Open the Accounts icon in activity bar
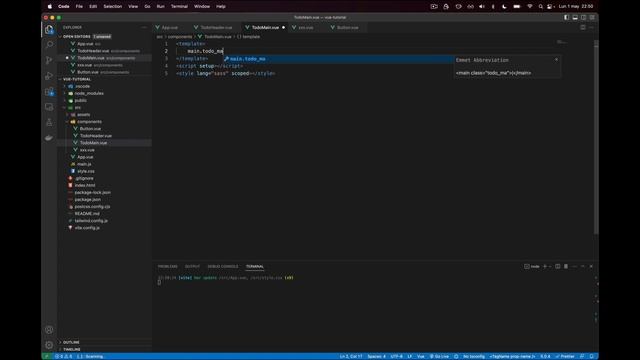Viewport: 640px width, 360px height. point(49,330)
